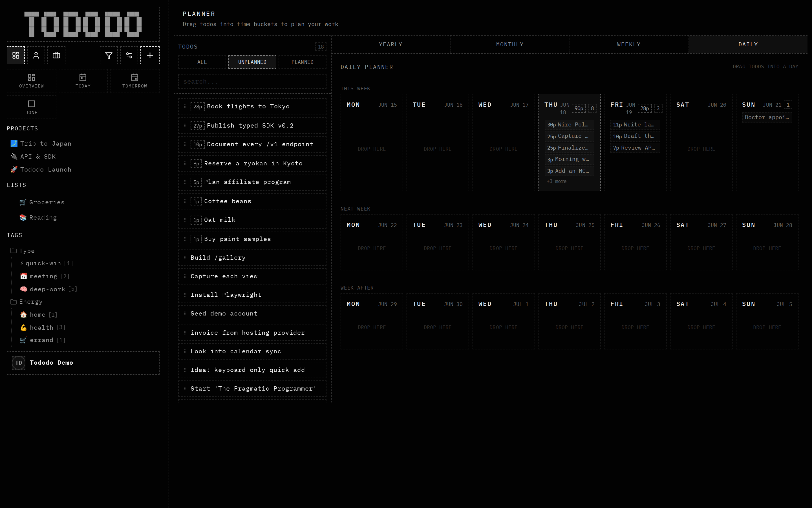Click drag handle for Look into calendar sync
The width and height of the screenshot is (812, 508).
pos(185,351)
